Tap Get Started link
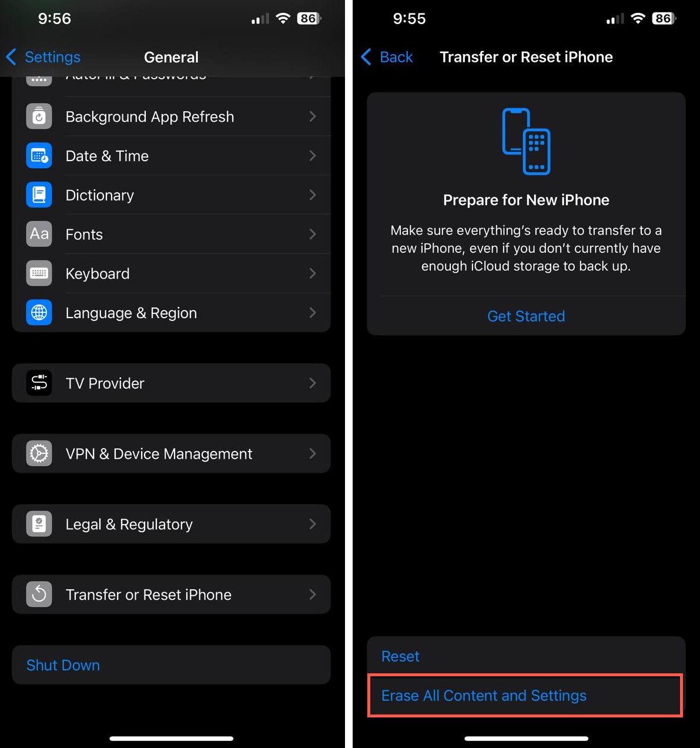 tap(526, 316)
